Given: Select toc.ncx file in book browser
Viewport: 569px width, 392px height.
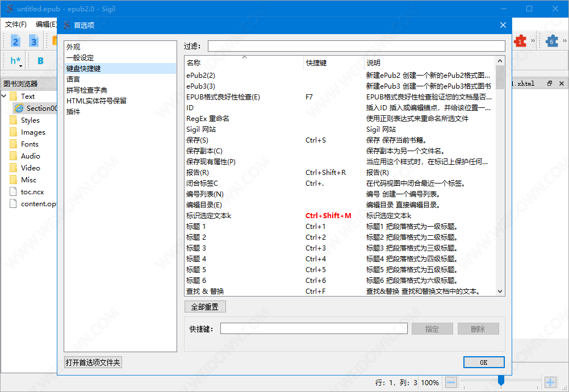Looking at the screenshot, I should point(32,192).
